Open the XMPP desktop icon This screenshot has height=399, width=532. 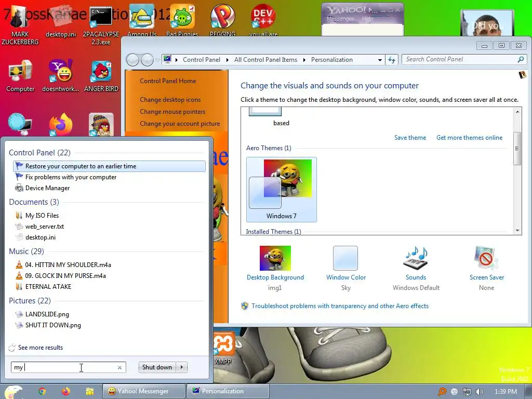(x=223, y=349)
